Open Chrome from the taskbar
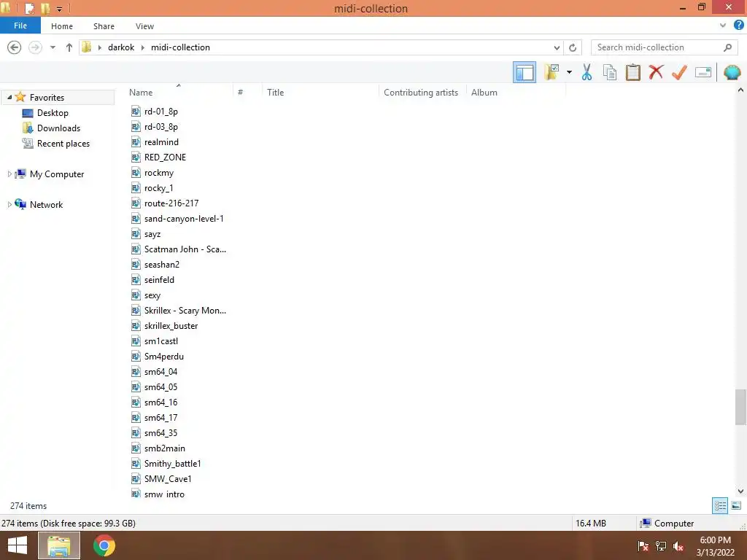Image resolution: width=747 pixels, height=560 pixels. tap(104, 545)
